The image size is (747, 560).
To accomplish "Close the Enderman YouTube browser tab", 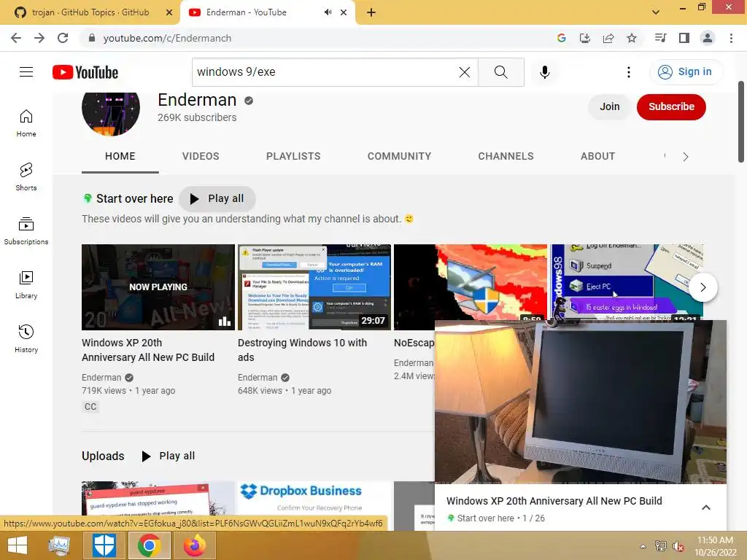I will [x=344, y=12].
